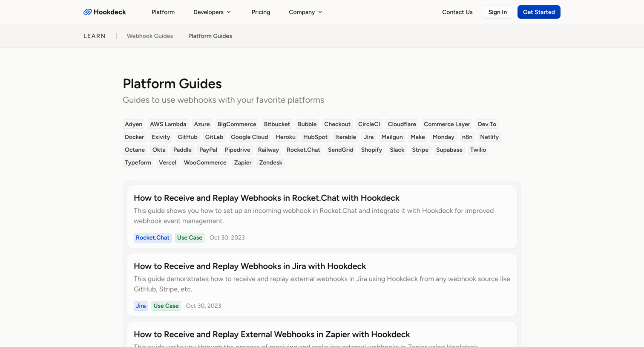
Task: Select the Platform Guides tab
Action: (x=210, y=36)
